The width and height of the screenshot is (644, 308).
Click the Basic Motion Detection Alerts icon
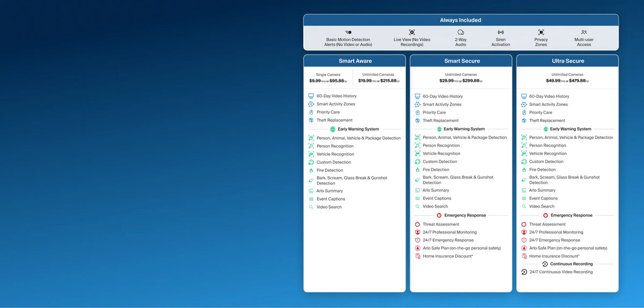(x=348, y=32)
